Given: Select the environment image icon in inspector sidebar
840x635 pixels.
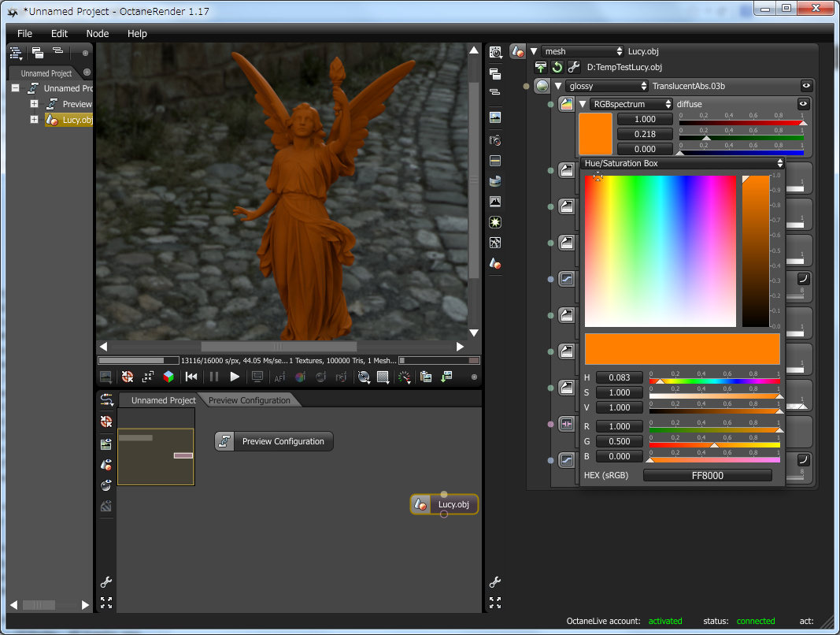Looking at the screenshot, I should pos(495,117).
